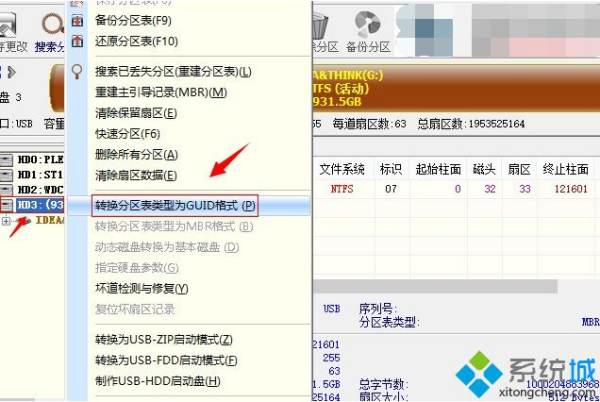
Task: Click the 标识 column header
Action: point(391,169)
